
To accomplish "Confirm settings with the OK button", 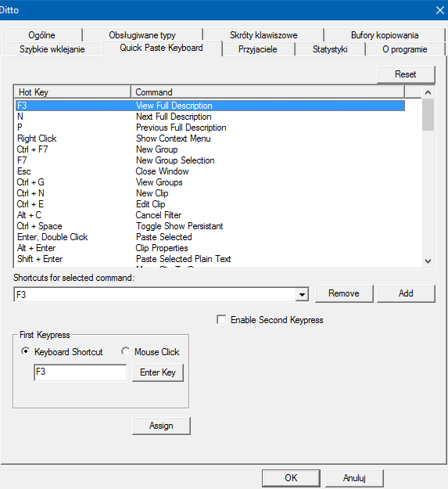I will (291, 478).
